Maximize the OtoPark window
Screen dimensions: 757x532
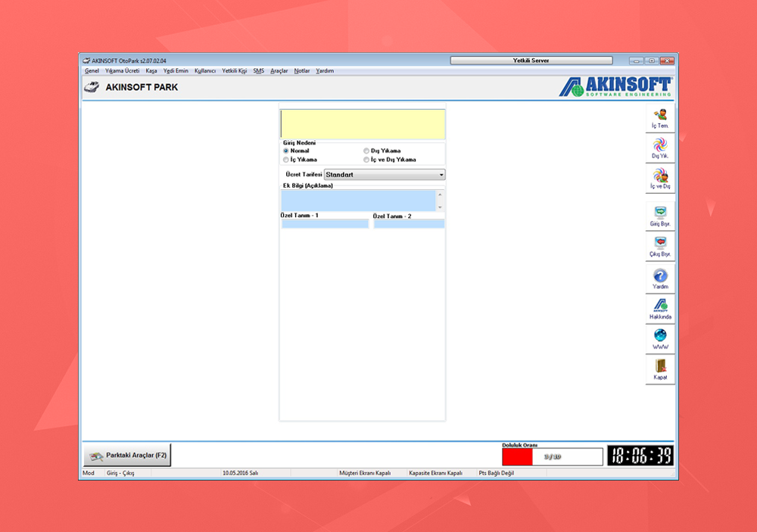(652, 61)
